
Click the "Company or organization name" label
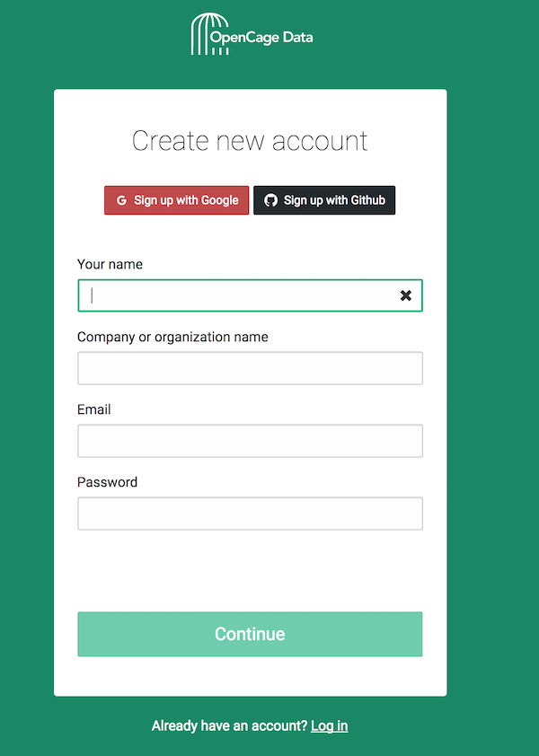[x=172, y=337]
